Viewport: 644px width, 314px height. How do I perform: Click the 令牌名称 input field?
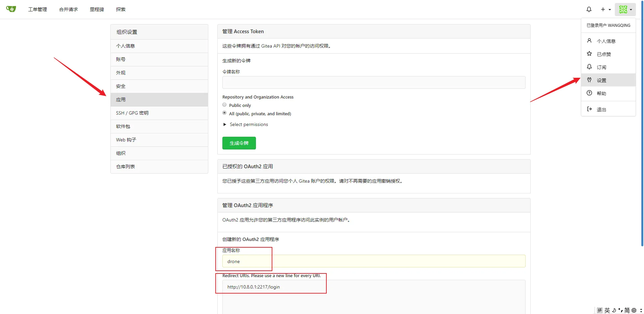pyautogui.click(x=374, y=82)
